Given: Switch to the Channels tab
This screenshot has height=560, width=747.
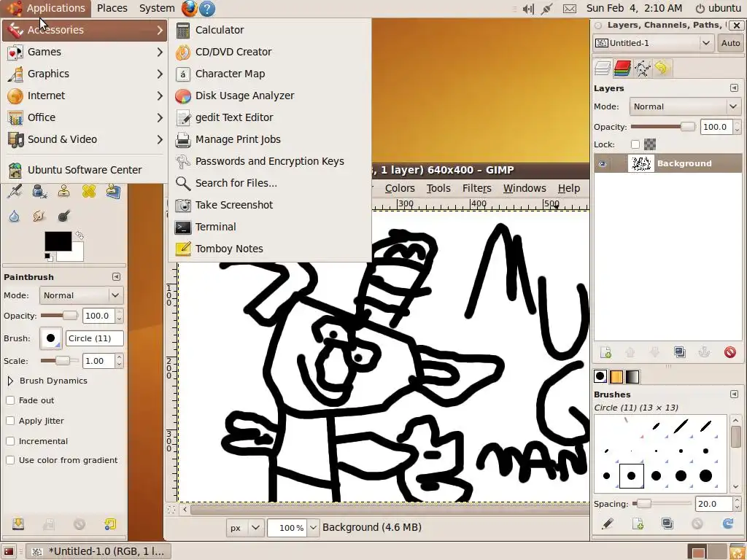Looking at the screenshot, I should pos(622,69).
